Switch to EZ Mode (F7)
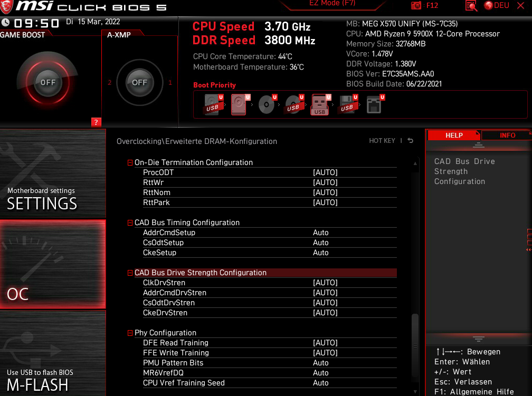Image resolution: width=532 pixels, height=396 pixels. (x=332, y=3)
